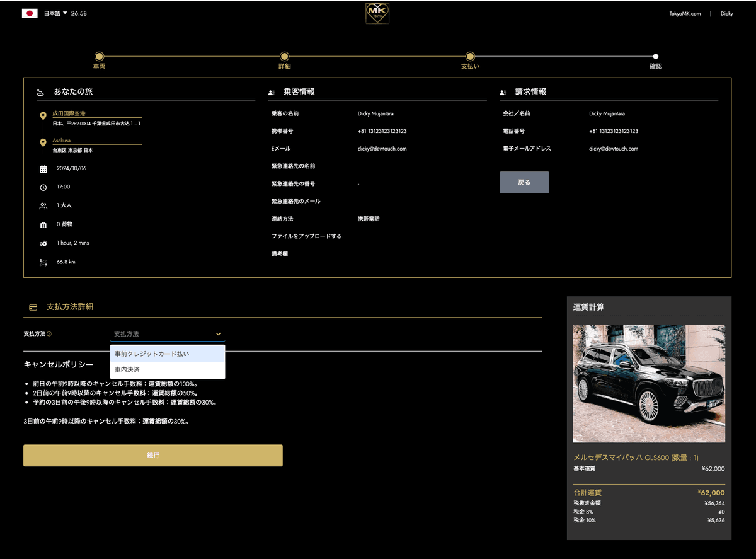Click the info icon next to 支払方法
This screenshot has width=756, height=559.
click(x=49, y=334)
